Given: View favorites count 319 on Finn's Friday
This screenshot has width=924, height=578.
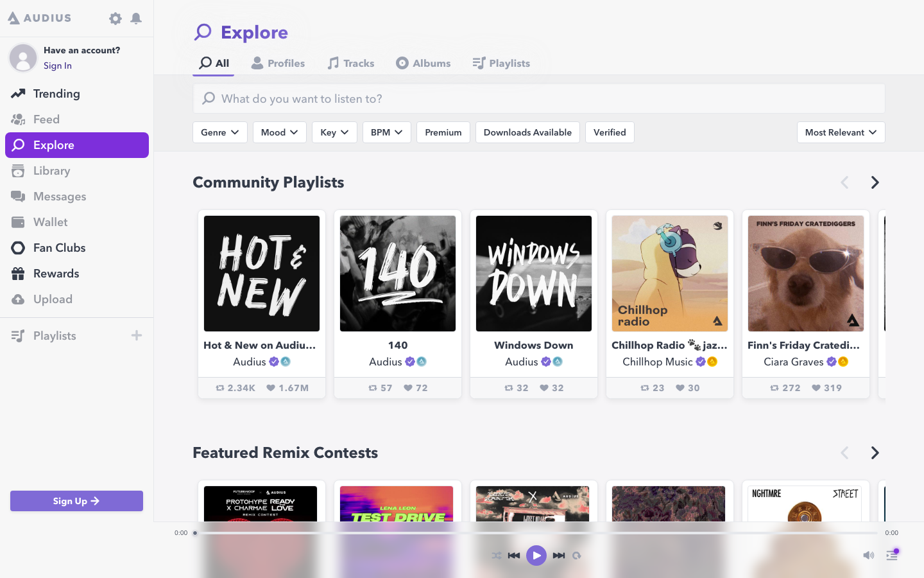Looking at the screenshot, I should pos(826,388).
